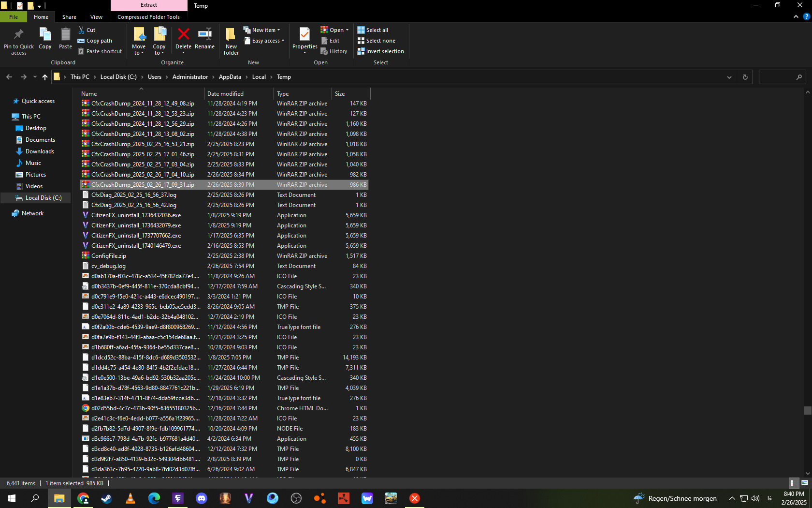Click the Delete icon in the ribbon
The height and width of the screenshot is (508, 812).
[183, 39]
